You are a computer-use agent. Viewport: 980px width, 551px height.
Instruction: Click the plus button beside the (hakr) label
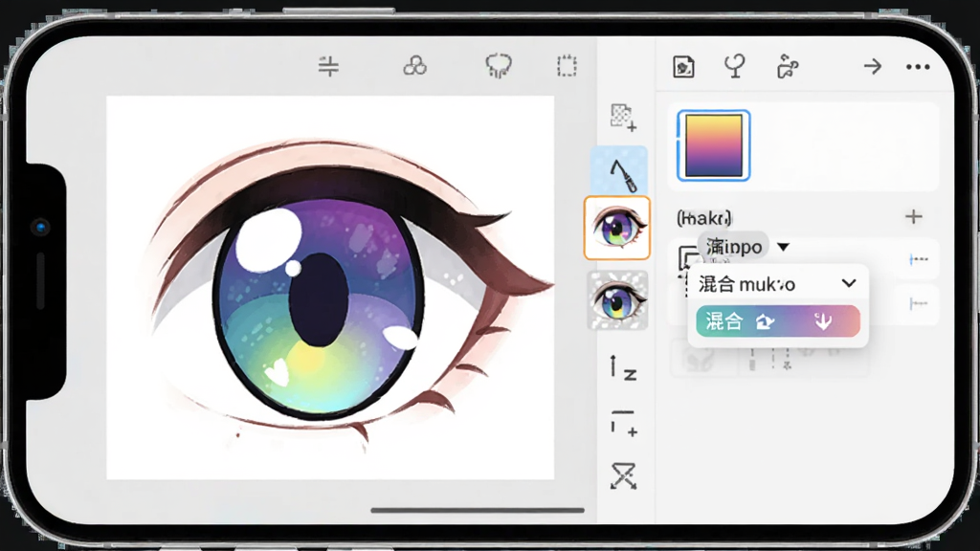click(914, 217)
